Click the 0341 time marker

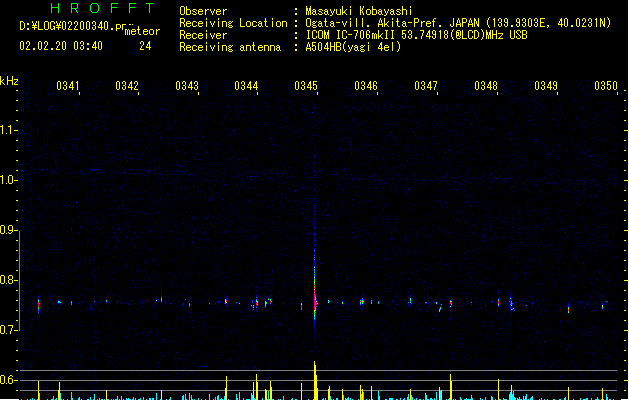[68, 86]
